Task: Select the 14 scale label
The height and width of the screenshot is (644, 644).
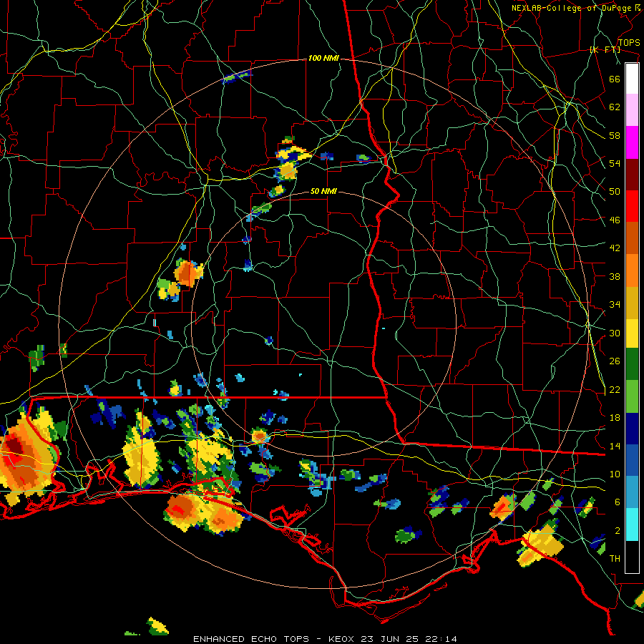Action: (615, 446)
